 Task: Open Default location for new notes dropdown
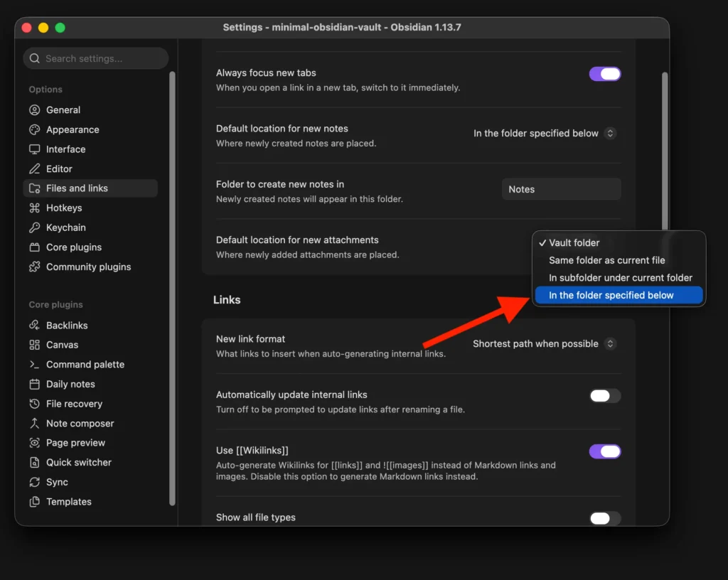point(545,134)
